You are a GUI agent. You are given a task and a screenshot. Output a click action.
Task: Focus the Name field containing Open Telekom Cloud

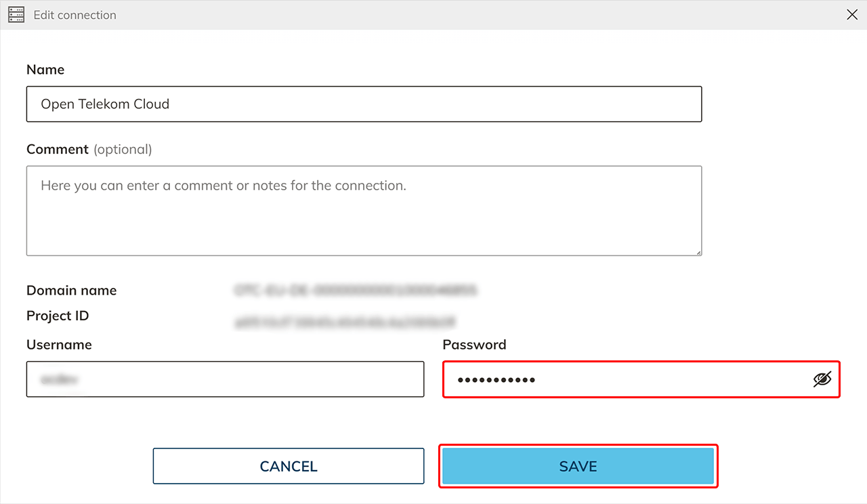point(364,104)
